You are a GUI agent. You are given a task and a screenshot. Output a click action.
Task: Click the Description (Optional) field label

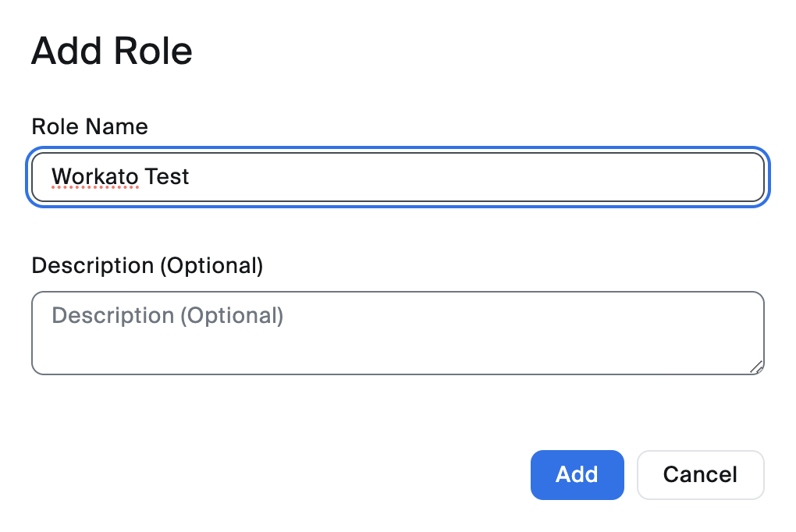[148, 265]
